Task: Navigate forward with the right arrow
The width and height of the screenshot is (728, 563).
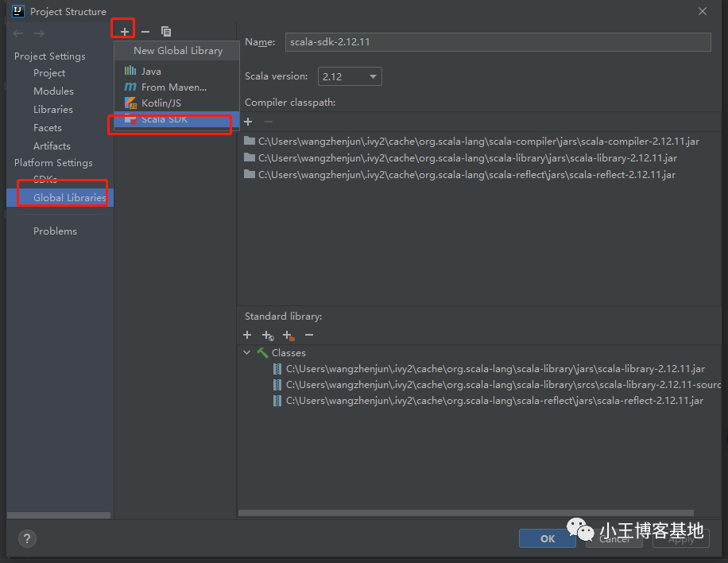Action: point(39,33)
